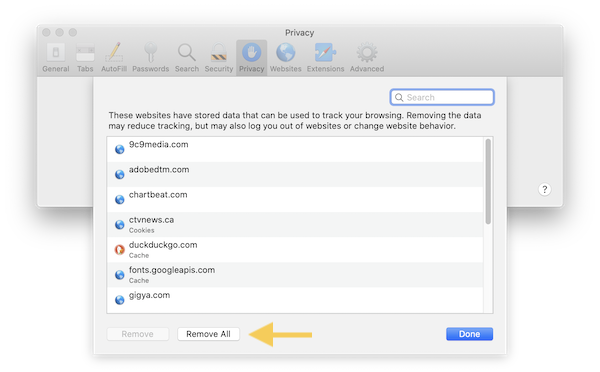Select the 9c9media.com row
This screenshot has height=372, width=600.
pyautogui.click(x=295, y=149)
